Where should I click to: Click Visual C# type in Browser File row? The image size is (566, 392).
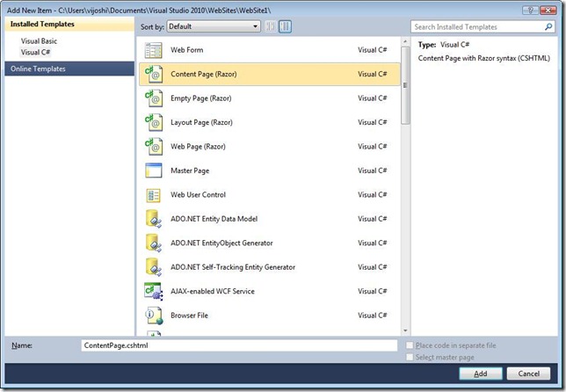pos(372,316)
